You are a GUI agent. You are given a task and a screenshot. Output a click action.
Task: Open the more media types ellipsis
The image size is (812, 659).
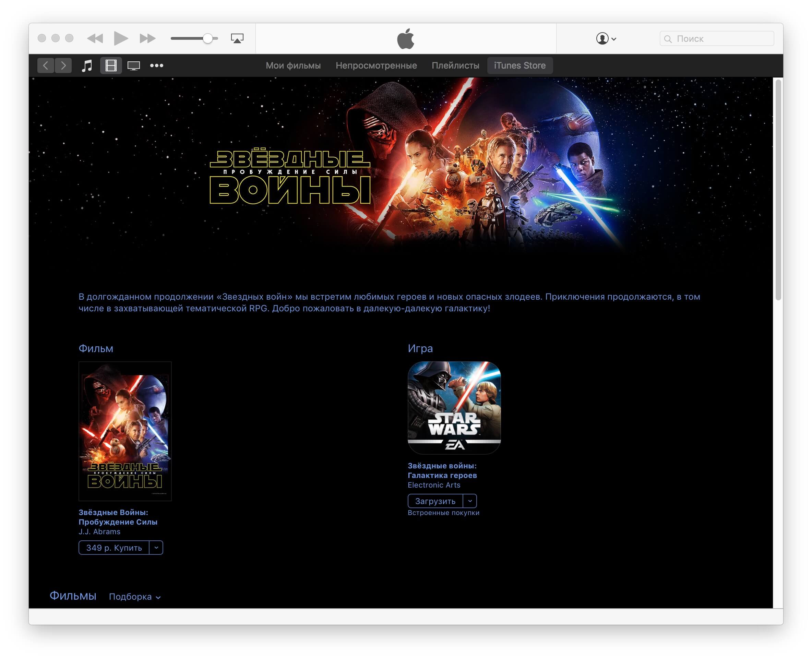(156, 66)
